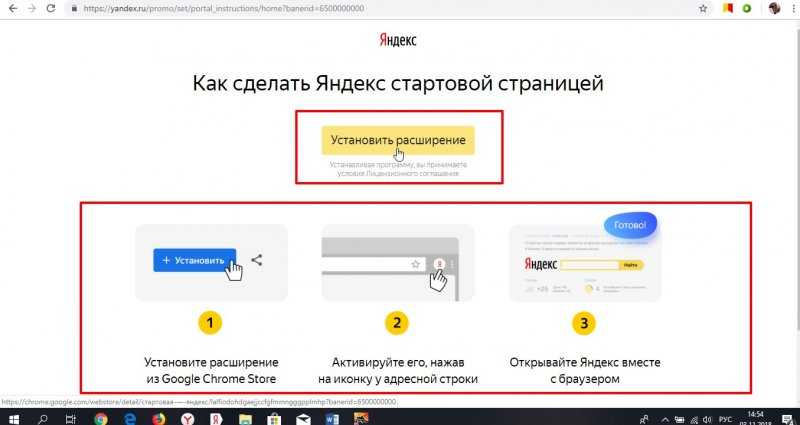Reload the current Yandex page

pos(51,9)
